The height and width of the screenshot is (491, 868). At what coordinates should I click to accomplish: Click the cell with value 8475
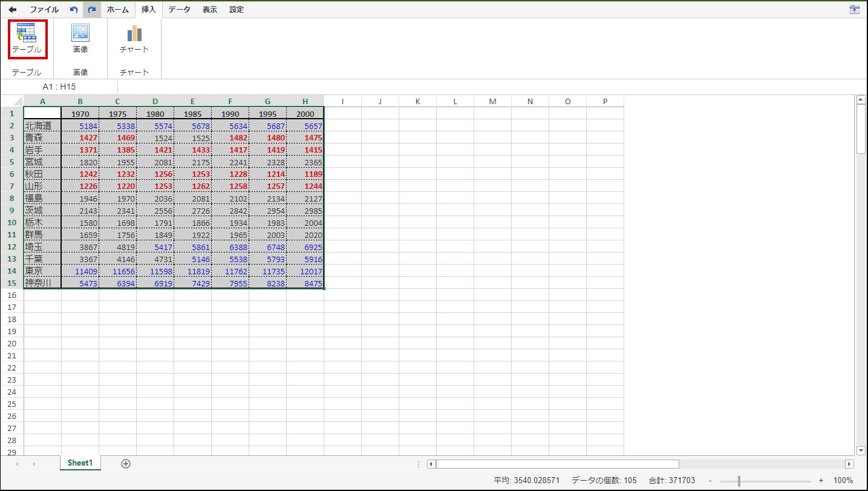tap(305, 283)
